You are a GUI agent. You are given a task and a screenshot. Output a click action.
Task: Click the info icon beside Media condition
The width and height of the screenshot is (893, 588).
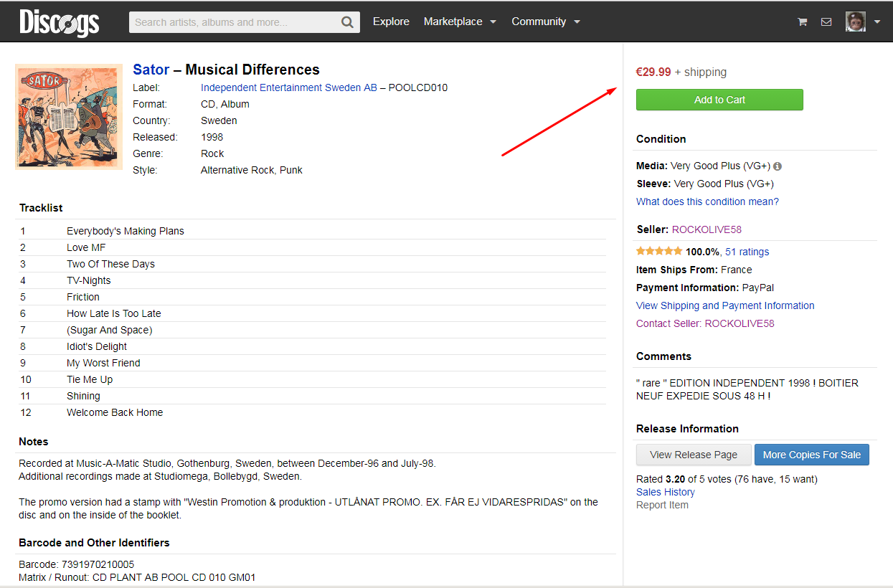[x=778, y=166]
